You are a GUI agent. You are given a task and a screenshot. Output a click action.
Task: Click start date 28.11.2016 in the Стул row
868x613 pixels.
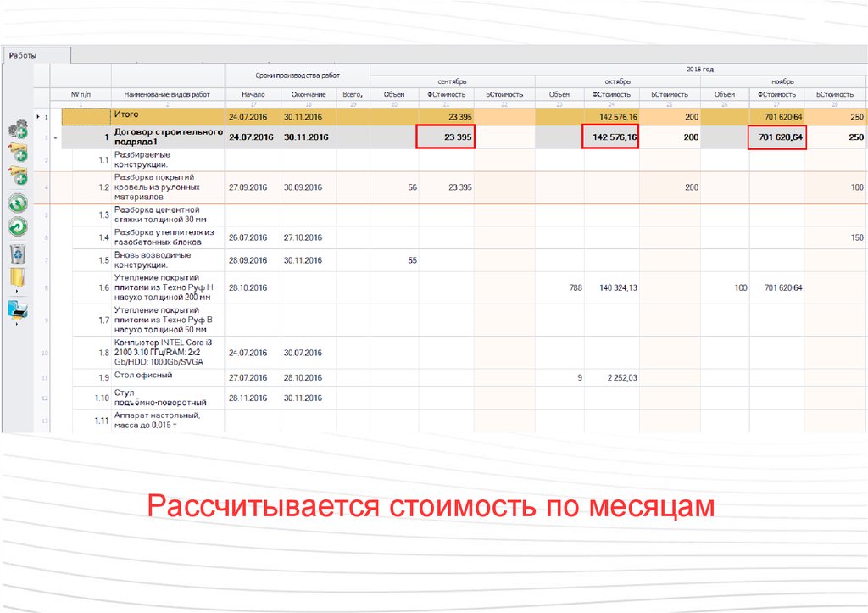[248, 398]
